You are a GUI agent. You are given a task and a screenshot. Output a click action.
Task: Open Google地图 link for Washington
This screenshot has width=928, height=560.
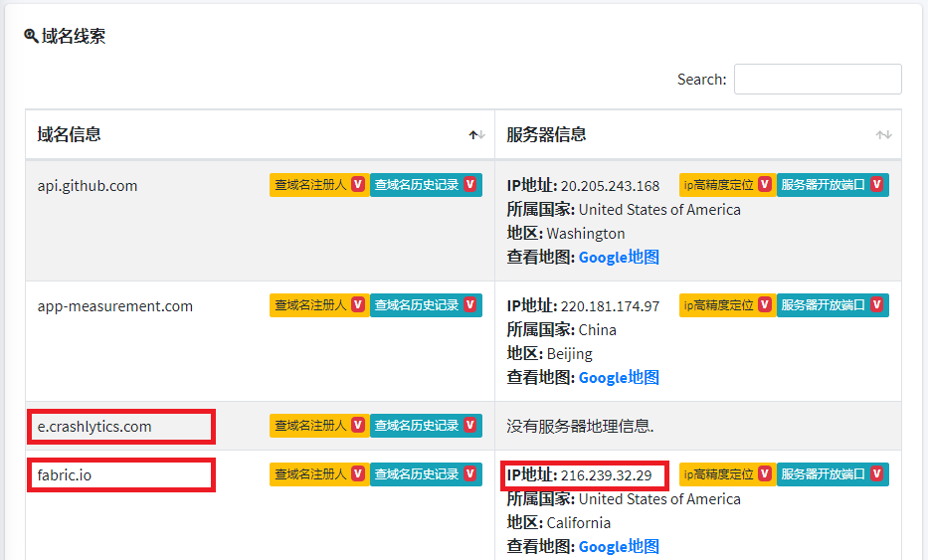pyautogui.click(x=619, y=257)
